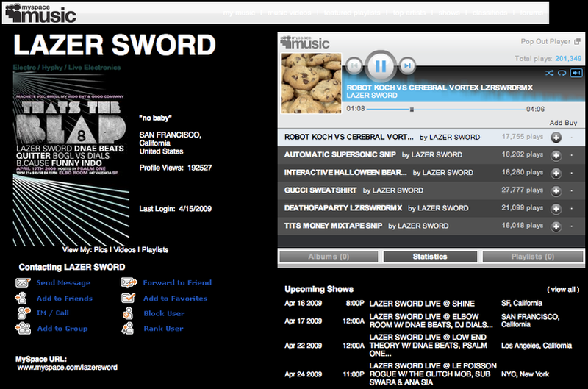
Task: Play the TITS MONEY MIXTAPE SNIP track
Action: click(333, 226)
